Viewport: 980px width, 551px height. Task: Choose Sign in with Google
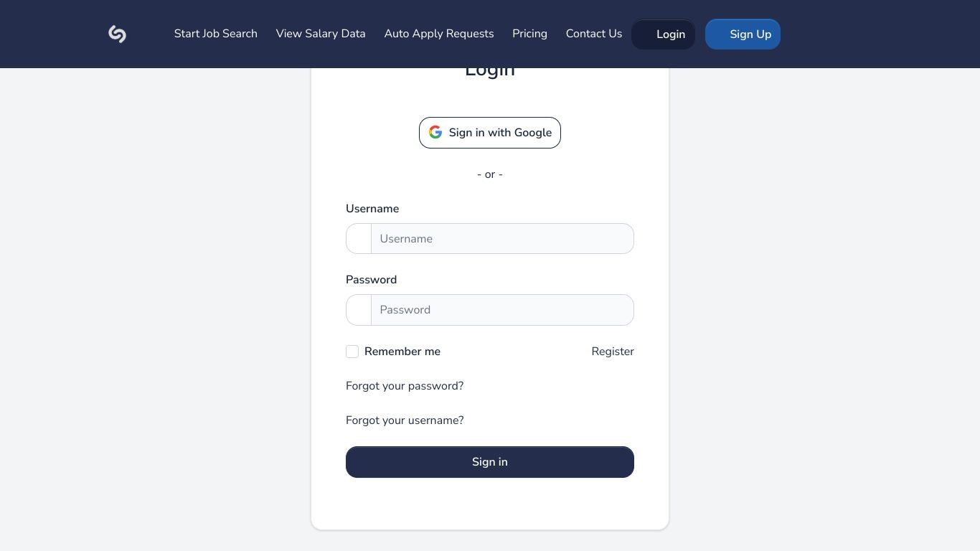pyautogui.click(x=490, y=133)
